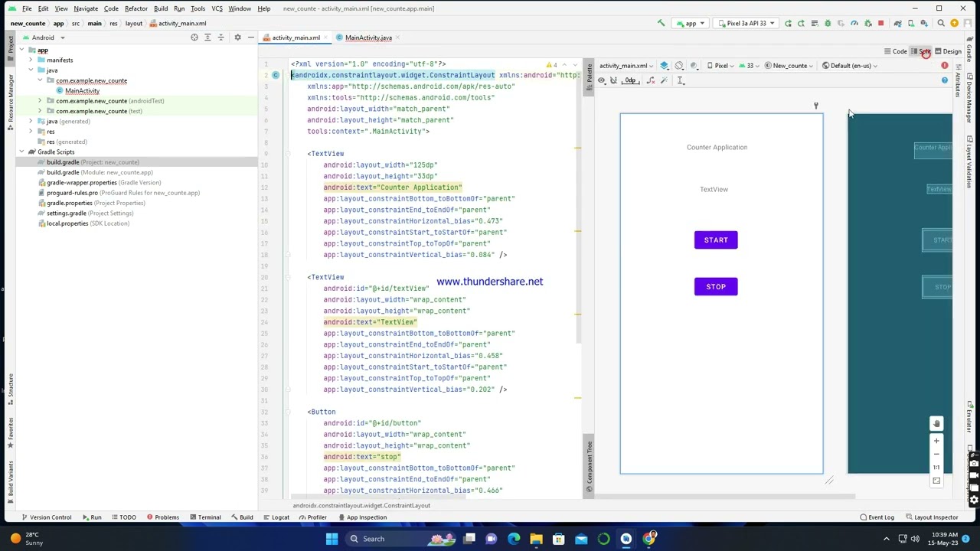
Task: Click the default margins 0dp field
Action: coord(630,80)
